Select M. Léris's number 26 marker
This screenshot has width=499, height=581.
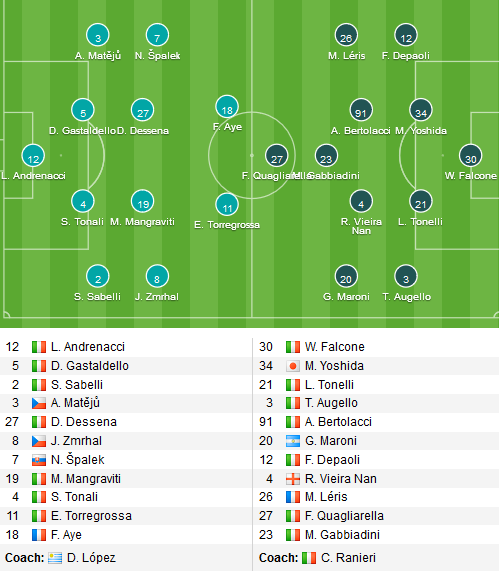click(x=346, y=35)
